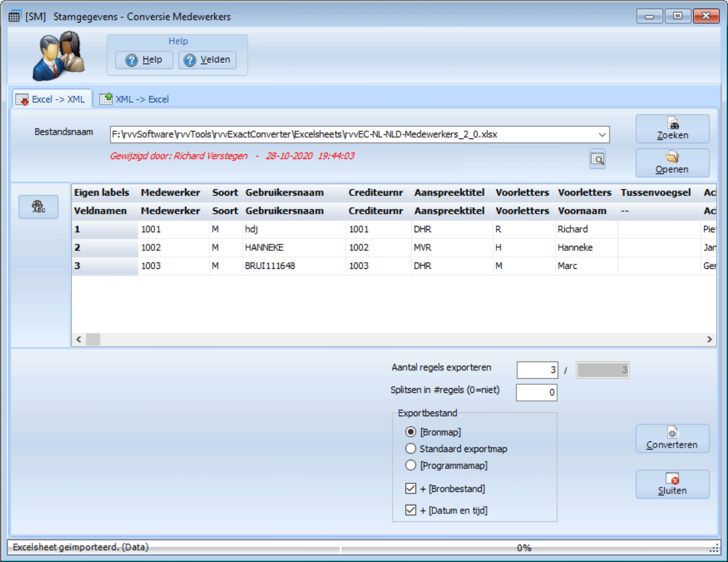Image resolution: width=728 pixels, height=562 pixels.
Task: Click the Help button with question mark
Action: (x=144, y=60)
